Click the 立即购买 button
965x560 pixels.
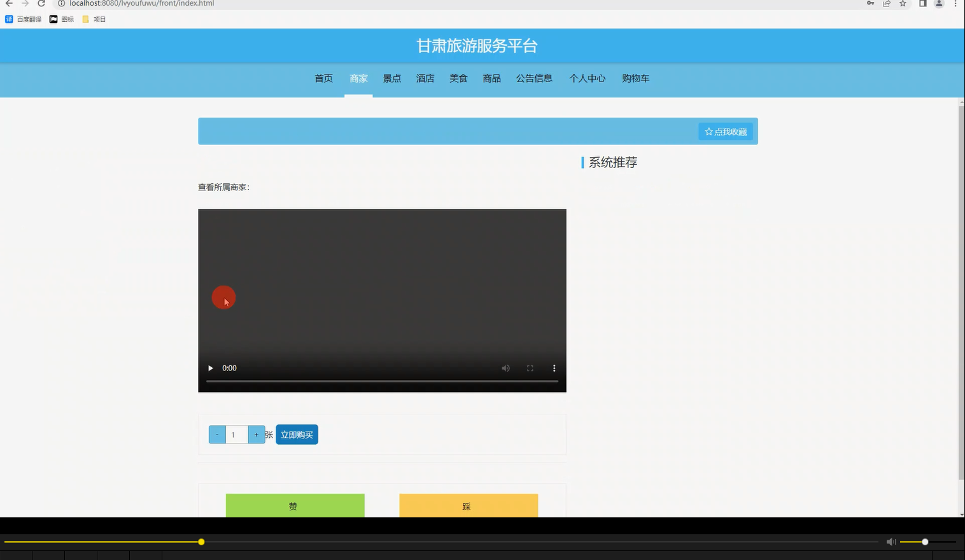297,435
